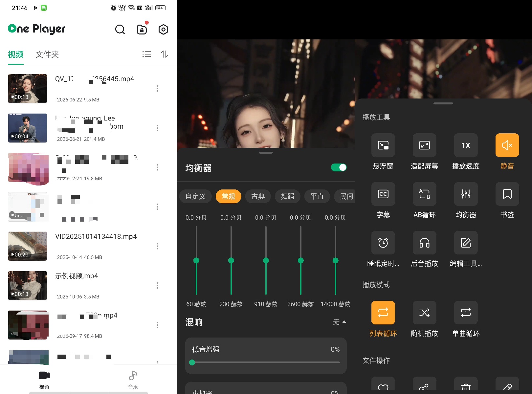Select the 舞蹈 equalizer preset
This screenshot has width=532, height=394.
288,196
